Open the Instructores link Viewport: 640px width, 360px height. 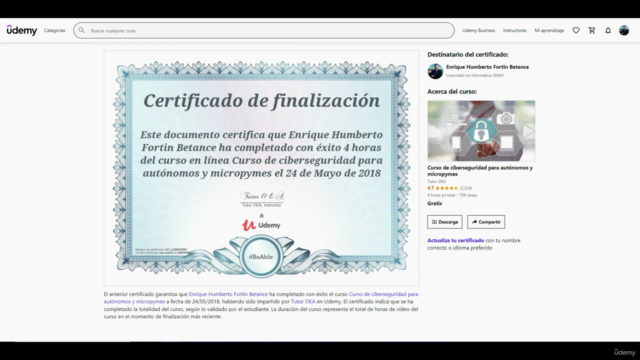coord(514,31)
